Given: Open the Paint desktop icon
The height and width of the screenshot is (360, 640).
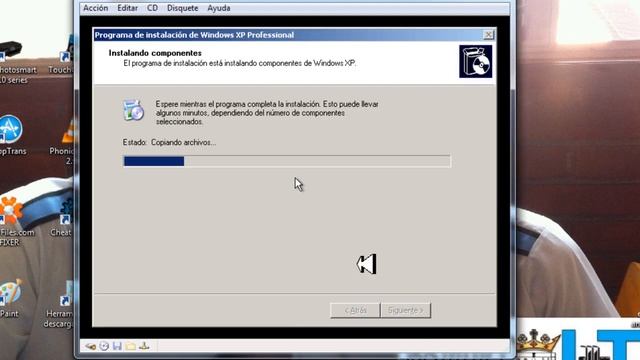Looking at the screenshot, I should pyautogui.click(x=10, y=298).
